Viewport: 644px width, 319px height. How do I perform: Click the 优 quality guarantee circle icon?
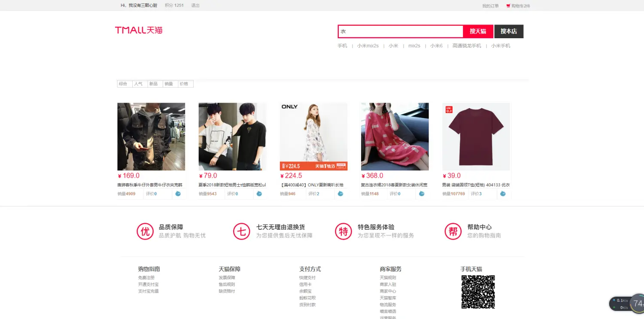pos(145,231)
